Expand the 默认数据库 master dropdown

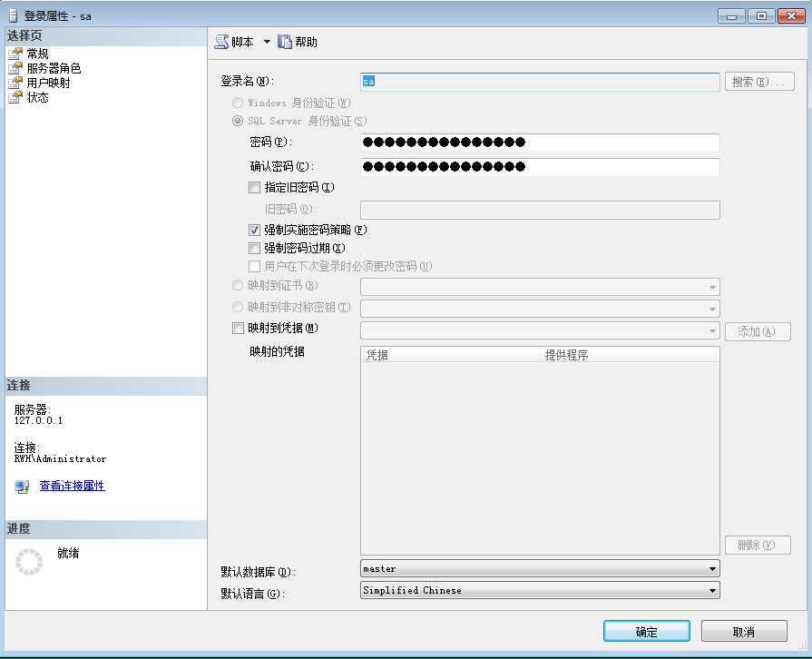tap(540, 568)
